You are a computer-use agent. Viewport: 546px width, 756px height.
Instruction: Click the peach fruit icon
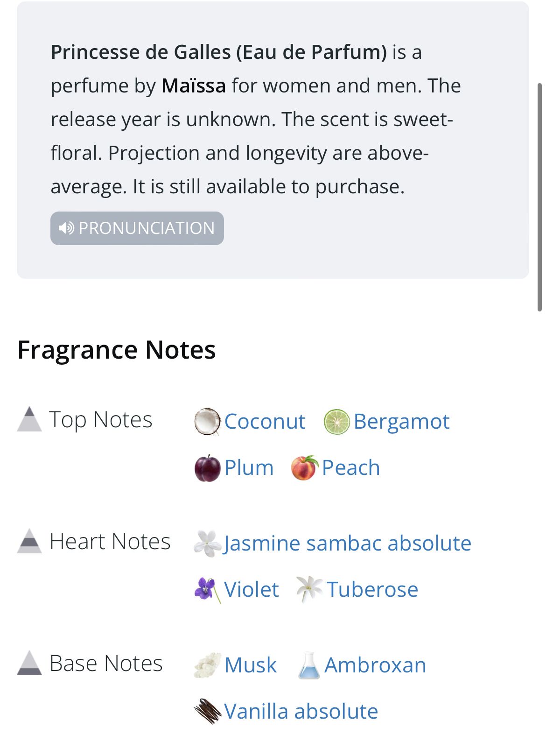coord(305,468)
